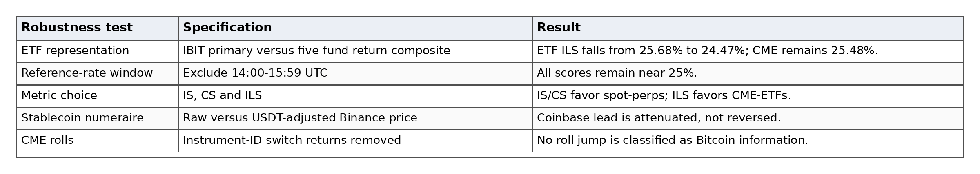Viewport: 980px width, 174px height.
Task: Click the Result column header
Action: 748,28
